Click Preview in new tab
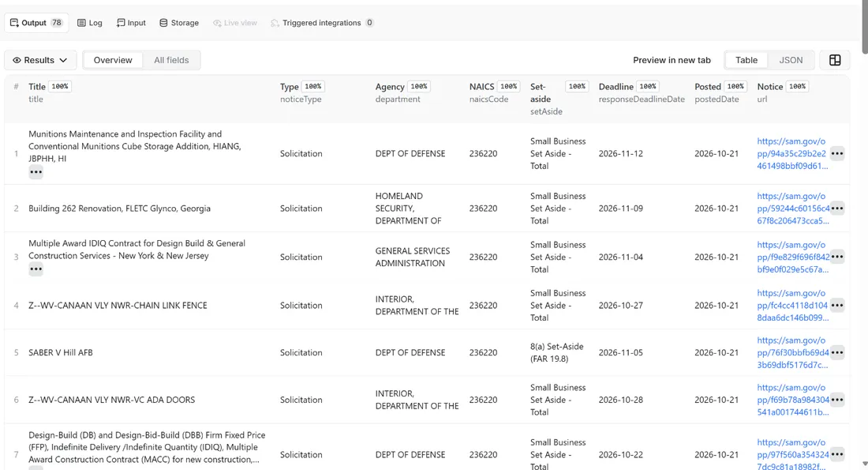Viewport: 868px width, 470px height. pyautogui.click(x=672, y=60)
